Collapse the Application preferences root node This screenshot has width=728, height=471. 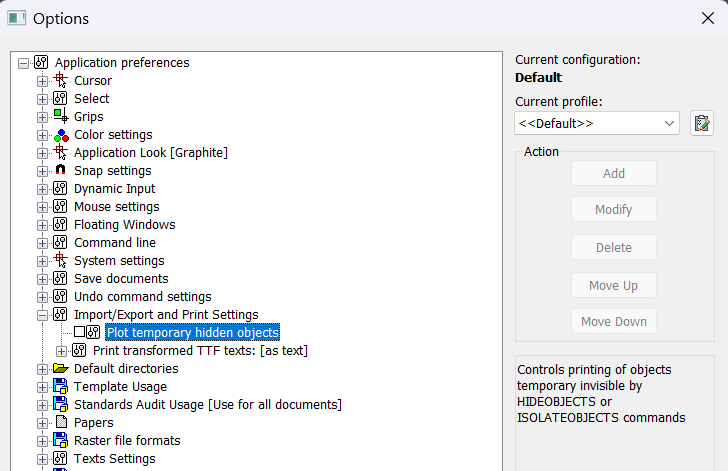(23, 63)
